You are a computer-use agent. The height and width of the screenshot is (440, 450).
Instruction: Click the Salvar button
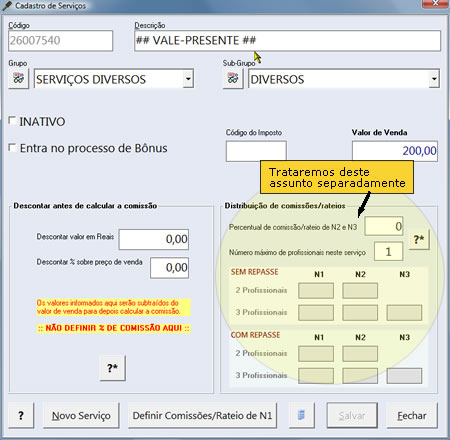pyautogui.click(x=352, y=415)
